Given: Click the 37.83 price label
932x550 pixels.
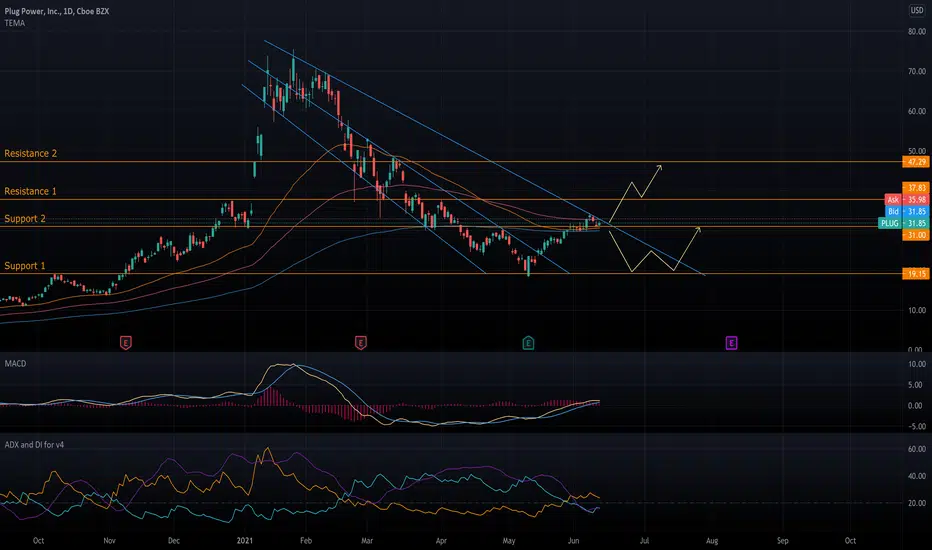Looking at the screenshot, I should point(915,188).
